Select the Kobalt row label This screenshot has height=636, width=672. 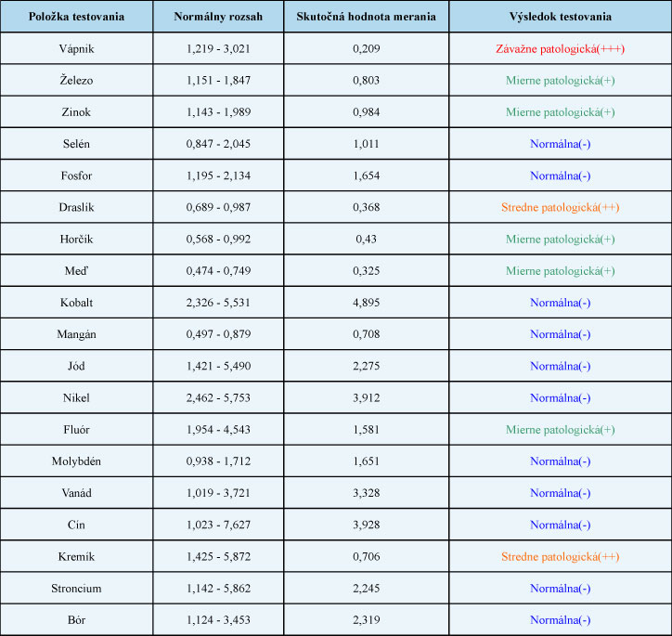(76, 303)
